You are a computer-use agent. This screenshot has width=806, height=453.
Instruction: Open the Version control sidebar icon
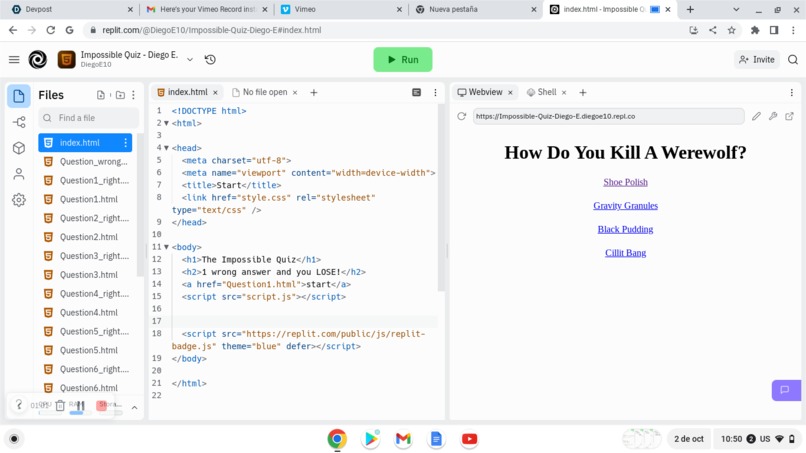click(19, 122)
